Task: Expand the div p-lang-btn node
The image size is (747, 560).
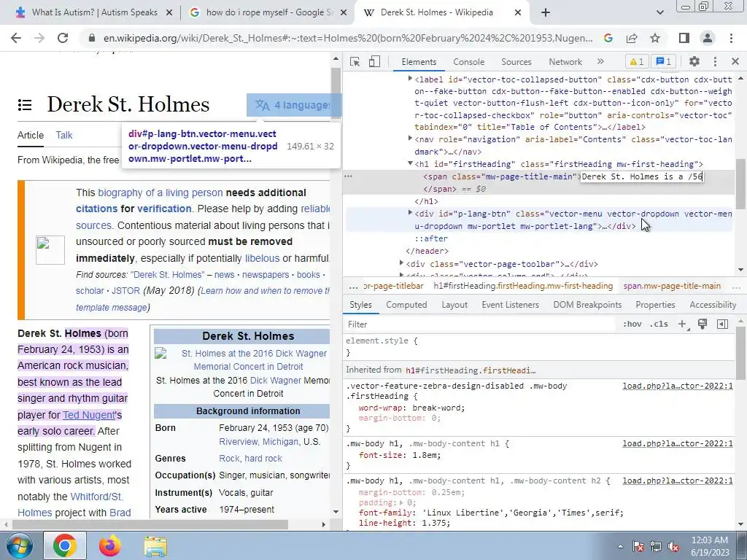Action: 410,213
